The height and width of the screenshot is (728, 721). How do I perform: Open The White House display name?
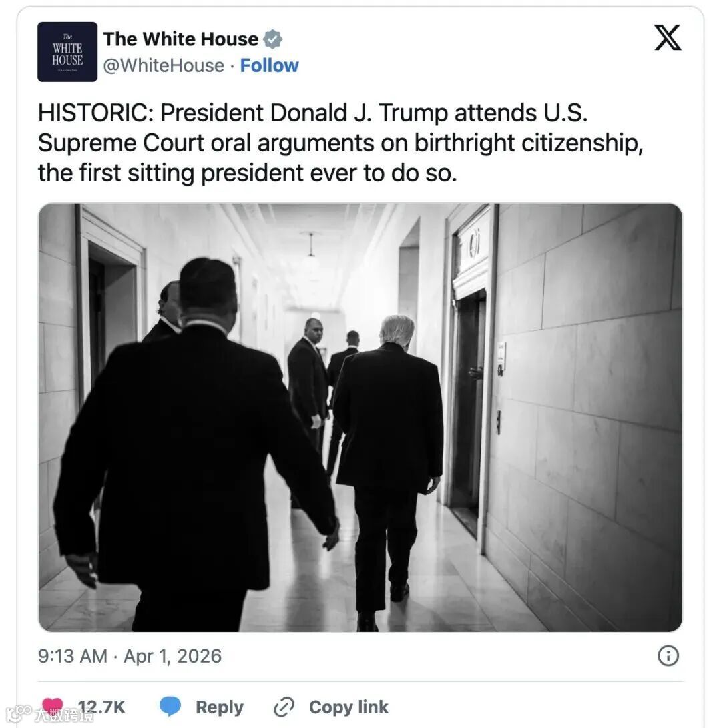181,39
